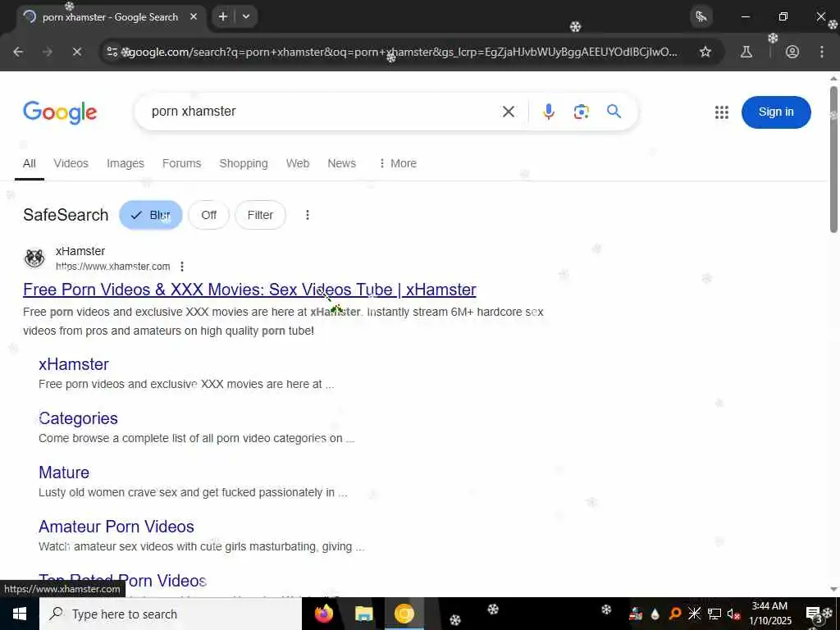Viewport: 840px width, 630px height.
Task: Open Windows Start menu
Action: 20,614
